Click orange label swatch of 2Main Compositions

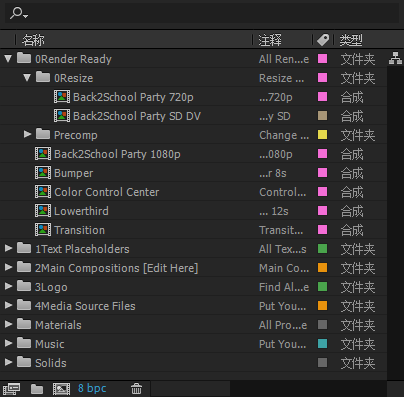point(322,268)
